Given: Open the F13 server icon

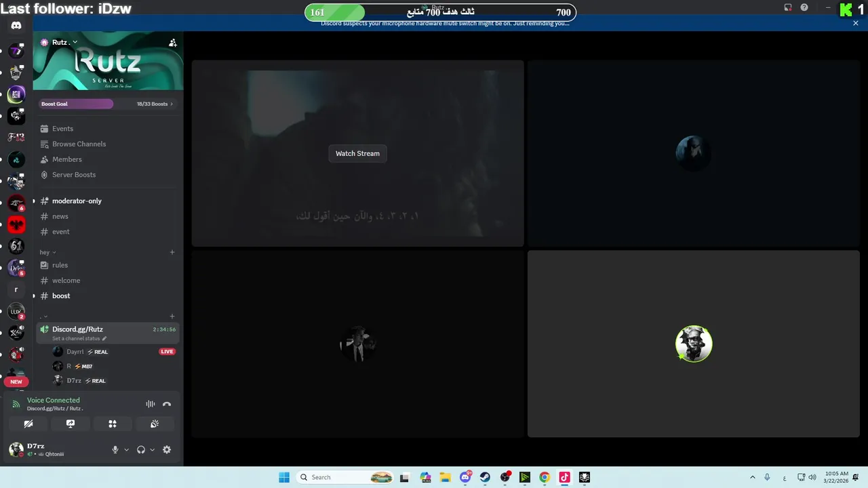Looking at the screenshot, I should [16, 138].
